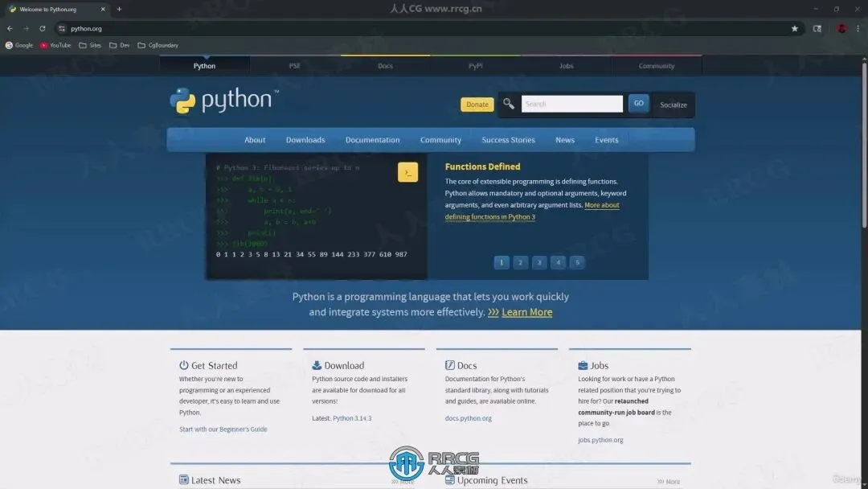868x489 pixels.
Task: Click the browser forward arrow
Action: [x=26, y=28]
